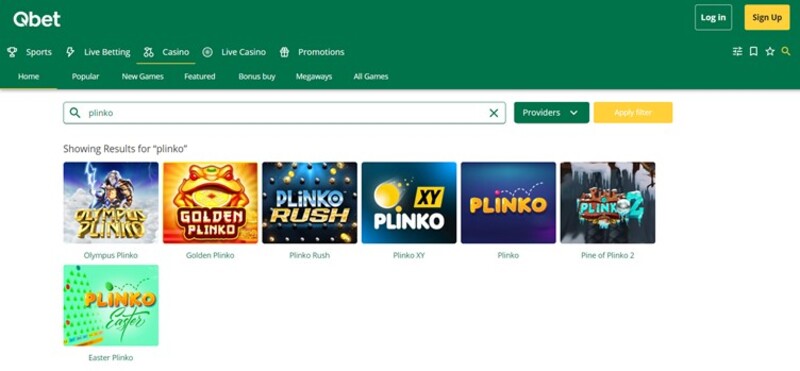Image resolution: width=800 pixels, height=371 pixels.
Task: Open the Pine of Plinko 2 thumbnail
Action: 608,203
